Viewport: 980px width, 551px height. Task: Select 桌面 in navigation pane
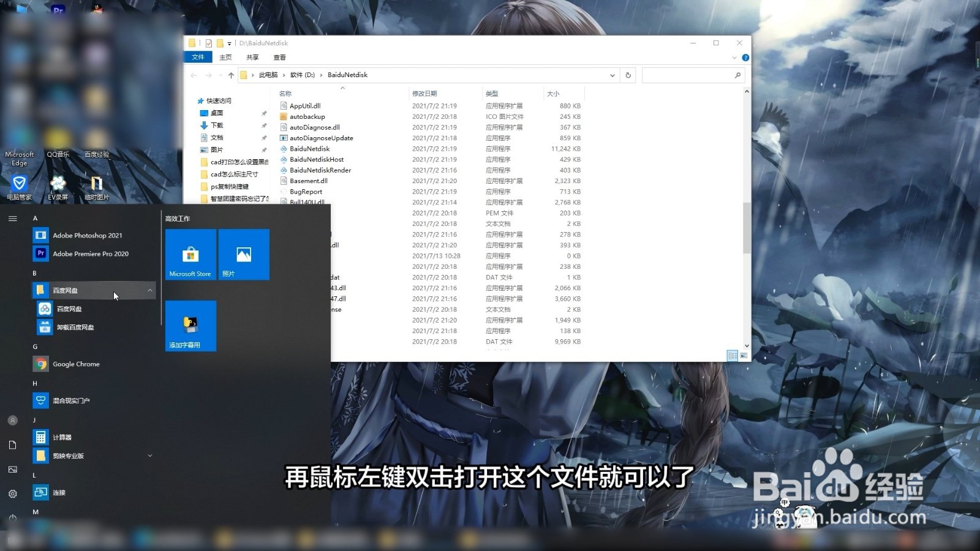(x=213, y=113)
